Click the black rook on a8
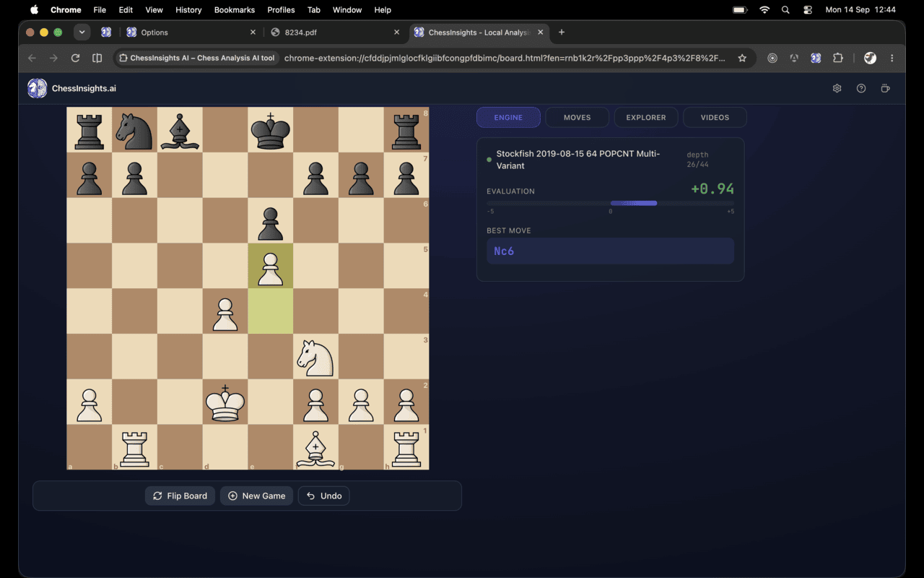The image size is (924, 578). tap(89, 130)
